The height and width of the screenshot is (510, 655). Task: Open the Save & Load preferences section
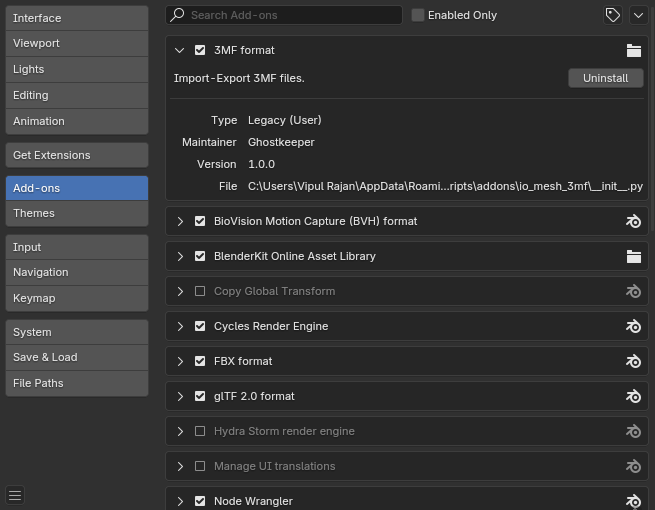point(77,358)
